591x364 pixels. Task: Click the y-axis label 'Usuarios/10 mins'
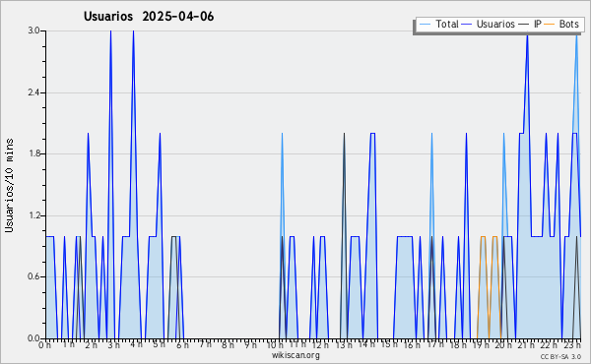coord(9,186)
